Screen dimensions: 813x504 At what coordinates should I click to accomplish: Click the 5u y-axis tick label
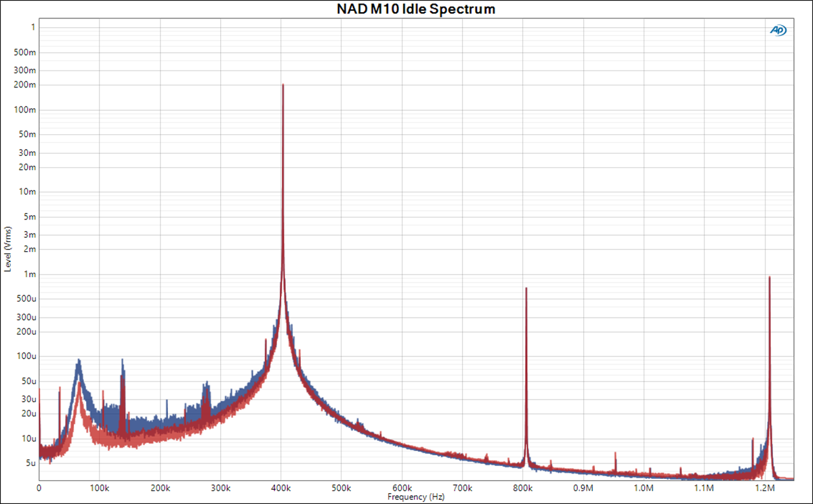(x=30, y=463)
